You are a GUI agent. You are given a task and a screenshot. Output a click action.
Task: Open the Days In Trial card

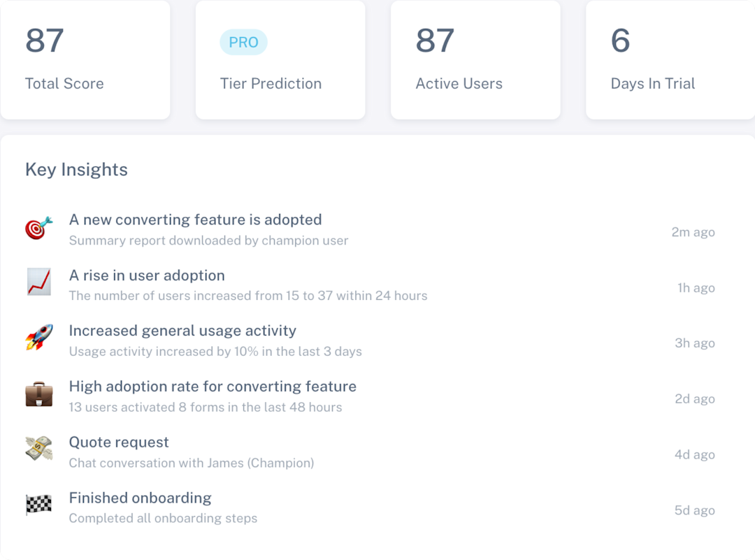[670, 59]
